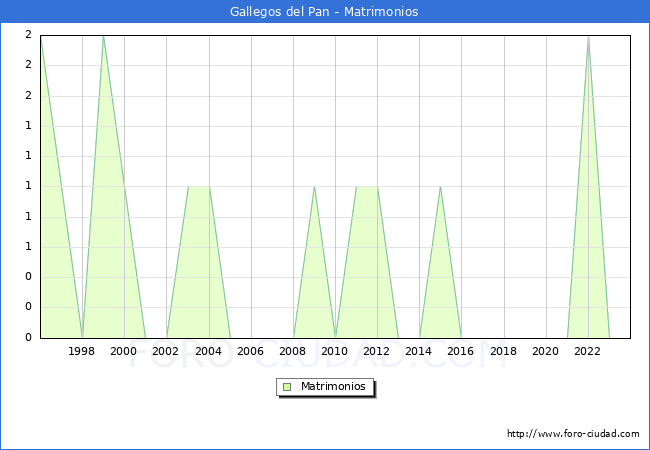Select the 2008 x-axis label
Viewport: 650px width, 450px height.
click(x=293, y=351)
